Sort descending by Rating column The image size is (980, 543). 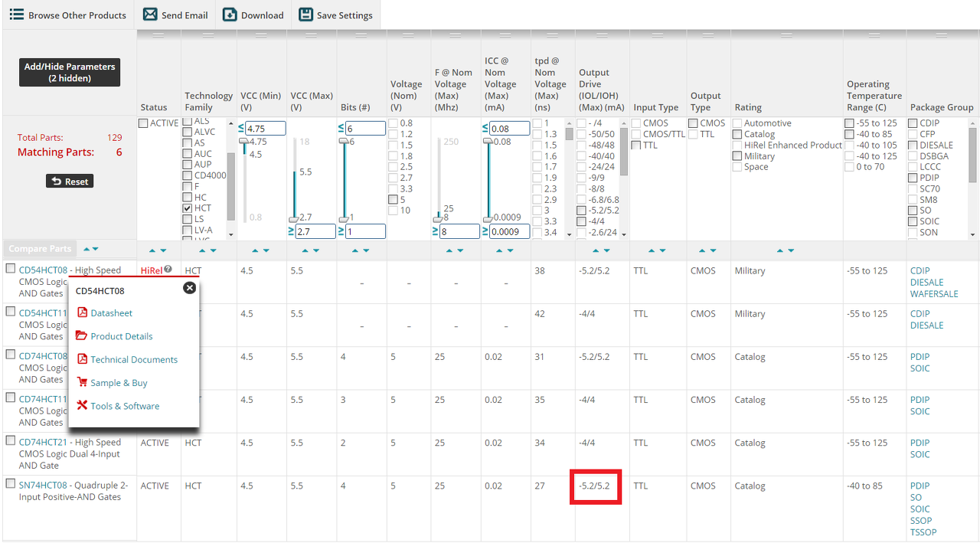click(790, 250)
